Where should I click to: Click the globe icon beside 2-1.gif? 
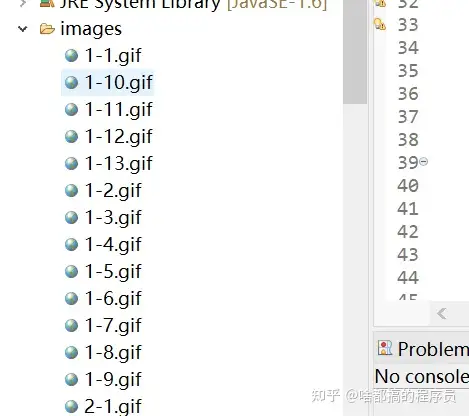point(71,406)
